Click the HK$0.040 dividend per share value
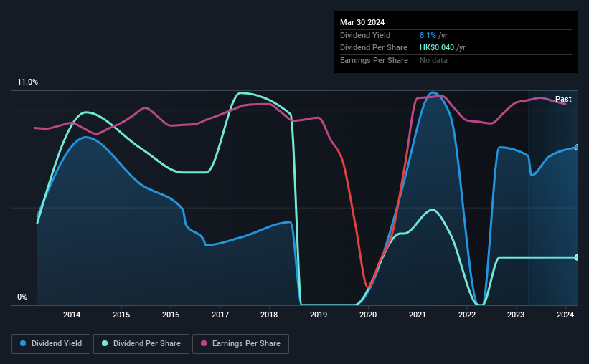589x364 pixels. 437,48
